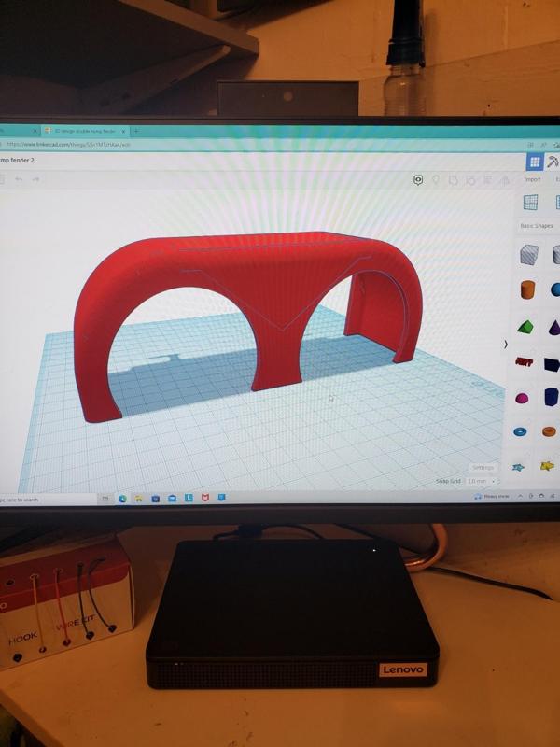Open the McAfee taskbar icon
Screen dimensions: 560x747
pos(204,498)
